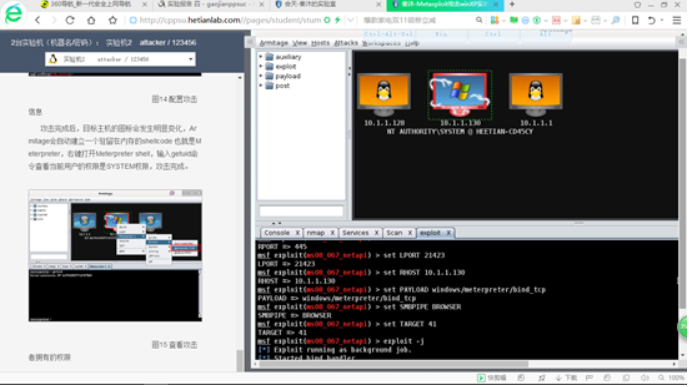Click the speaker mute icon in status bar
This screenshot has height=387, width=689.
pyautogui.click(x=645, y=378)
